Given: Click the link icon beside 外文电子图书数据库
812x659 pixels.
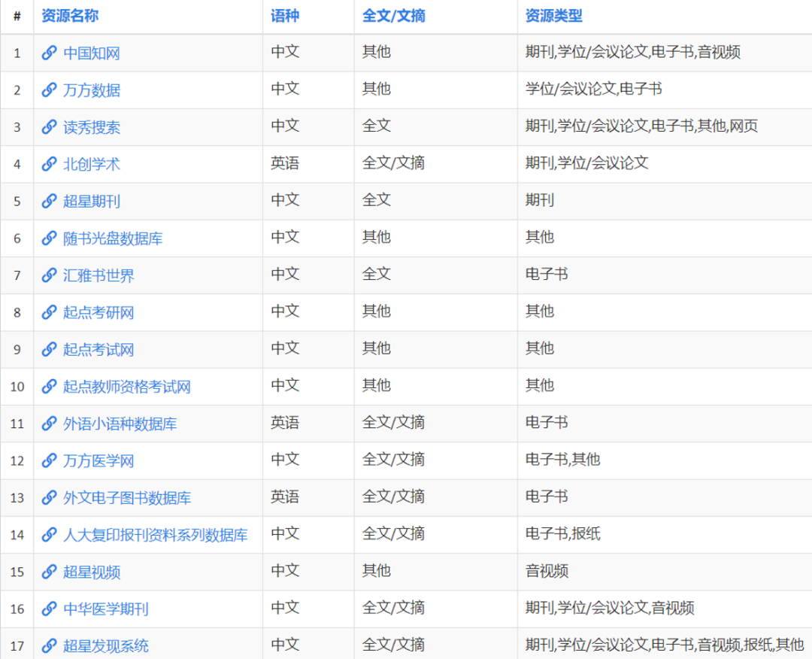Looking at the screenshot, I should pos(49,498).
